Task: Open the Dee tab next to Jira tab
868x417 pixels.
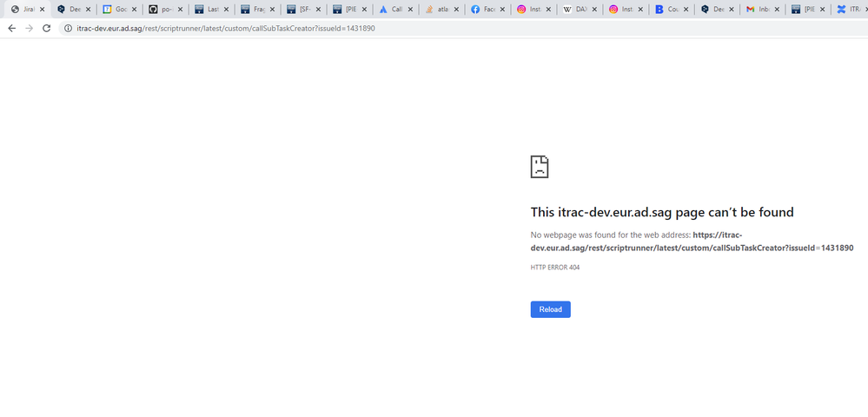Action: click(72, 10)
